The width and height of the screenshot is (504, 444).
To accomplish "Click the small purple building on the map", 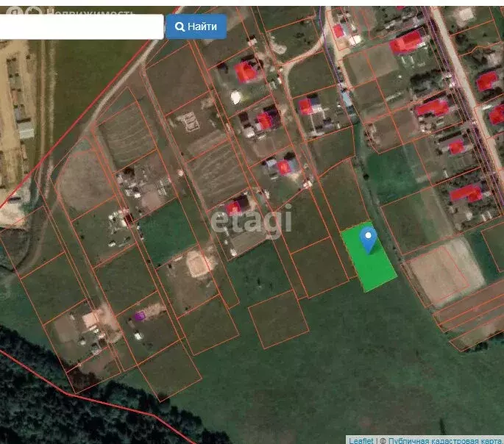I will (140, 316).
